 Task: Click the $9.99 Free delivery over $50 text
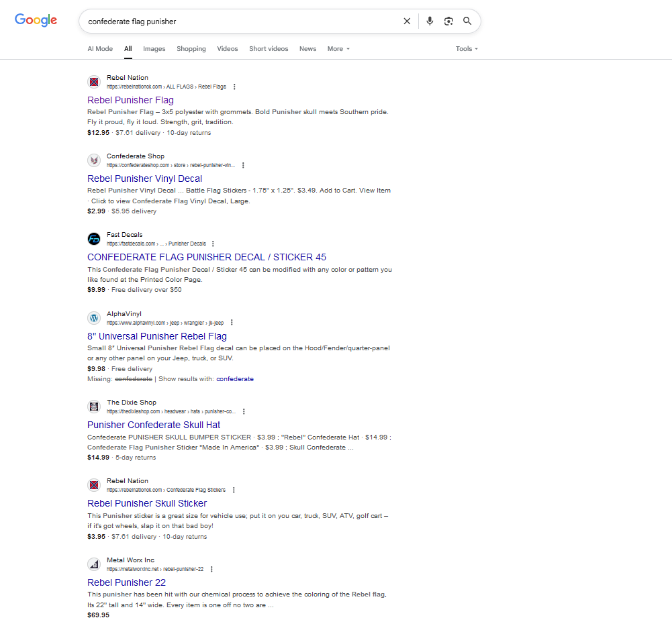click(134, 290)
